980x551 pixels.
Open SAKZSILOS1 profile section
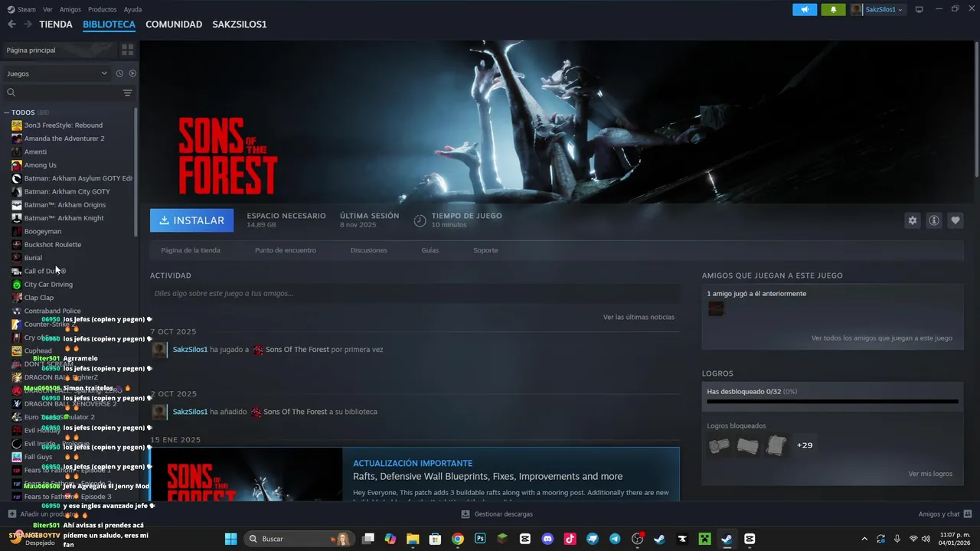pos(240,24)
